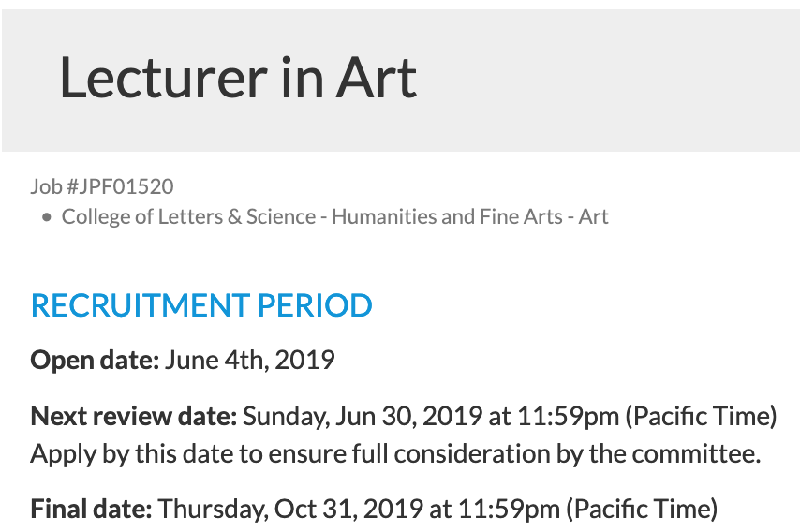Click the trailing Art department name after Fine Arts
Viewport: 800px width, 532px height.
point(593,216)
